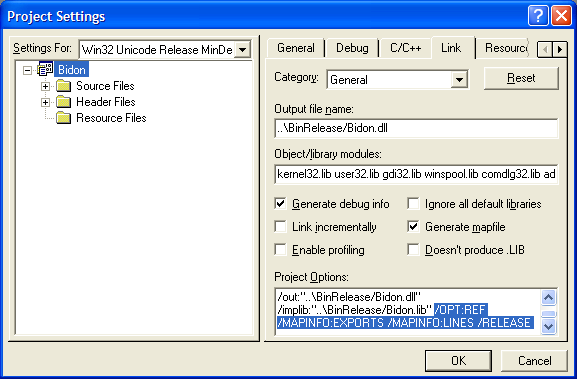Select Header Files tree item label
This screenshot has width=577, height=379.
[106, 102]
